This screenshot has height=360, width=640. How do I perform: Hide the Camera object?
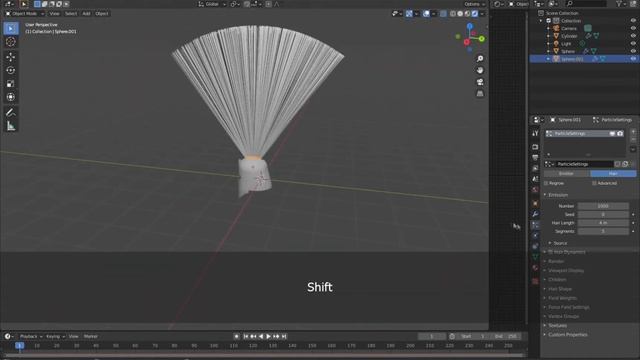[x=633, y=28]
